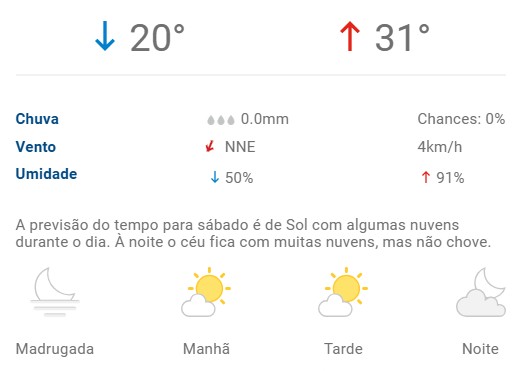Viewport: 521px width, 371px height.
Task: Open the Noite period label
Action: 480,349
